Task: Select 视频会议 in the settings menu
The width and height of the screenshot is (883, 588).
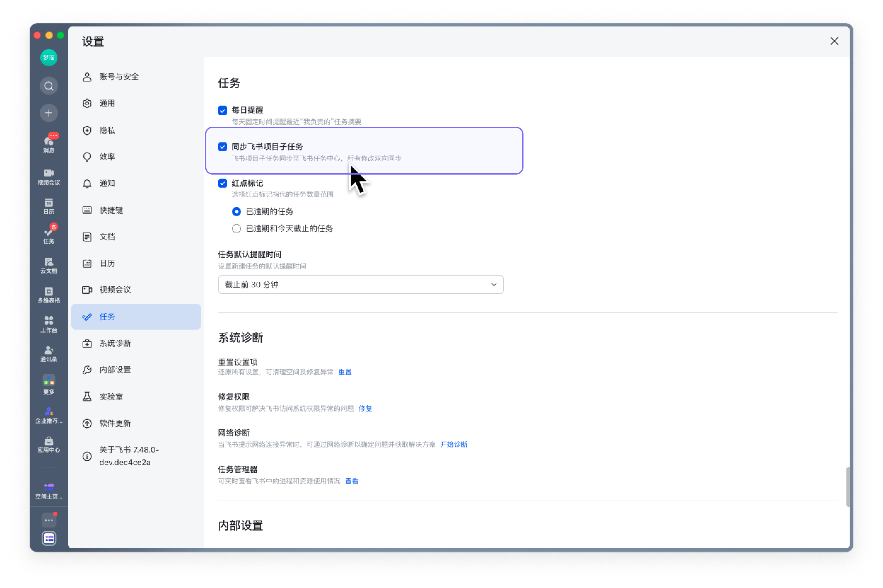Action: click(x=136, y=290)
